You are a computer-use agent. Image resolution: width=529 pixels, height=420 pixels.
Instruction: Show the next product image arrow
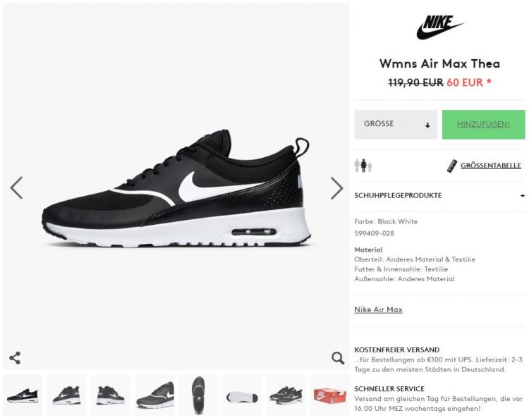point(336,188)
